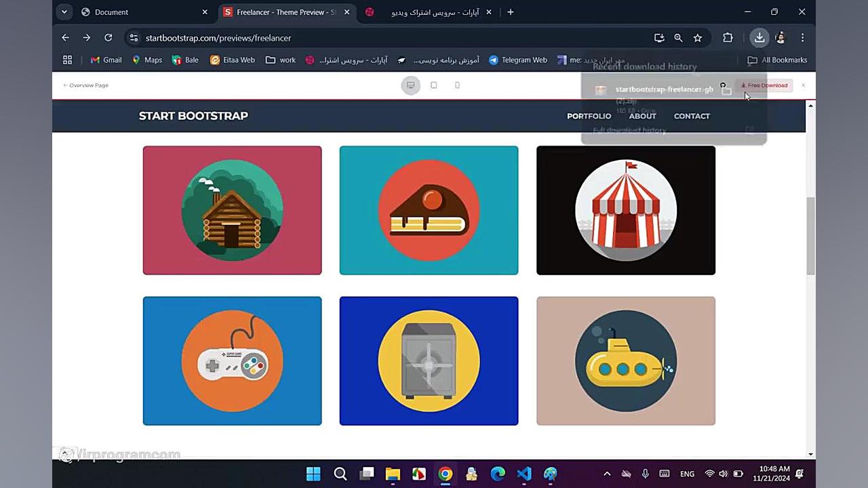Screen dimensions: 868x488
Task: Open the Eitaa Web bookmark
Action: tap(233, 60)
